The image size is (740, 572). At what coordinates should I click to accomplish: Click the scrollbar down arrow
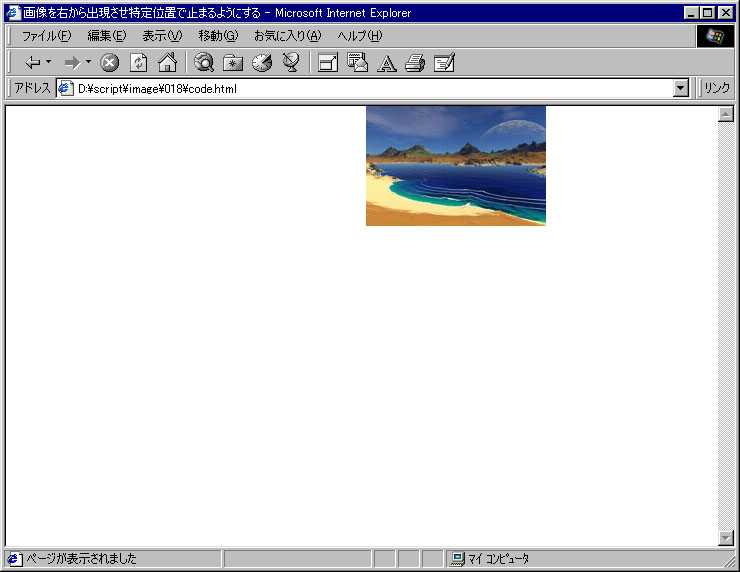(x=725, y=538)
